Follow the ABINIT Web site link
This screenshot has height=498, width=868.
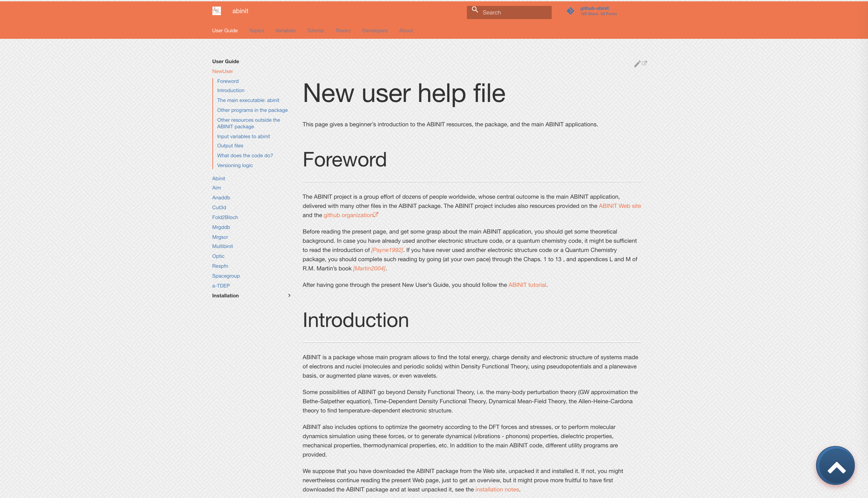coord(619,206)
